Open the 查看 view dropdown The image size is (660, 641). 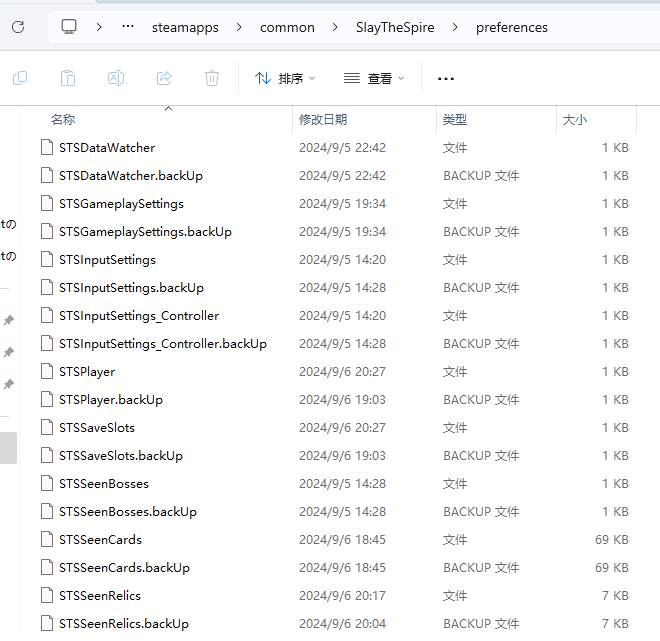[374, 79]
